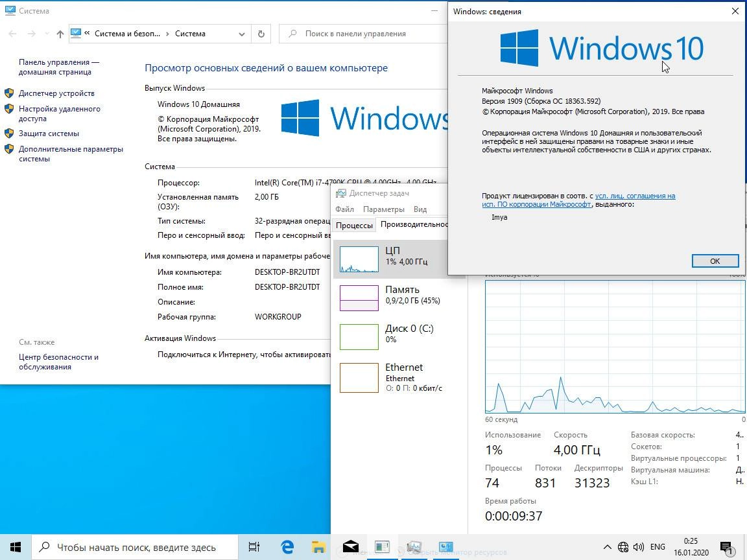
Task: Click the 'Система и безоп...' breadcrumb
Action: point(127,34)
